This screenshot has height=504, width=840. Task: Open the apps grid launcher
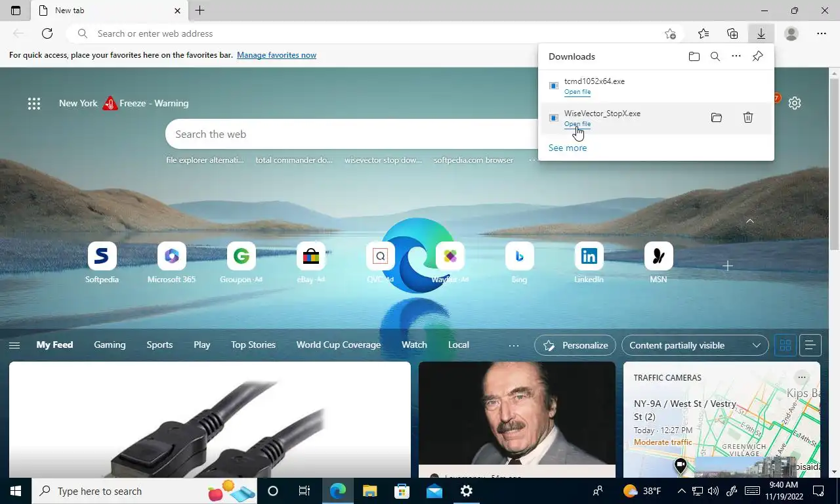click(34, 103)
